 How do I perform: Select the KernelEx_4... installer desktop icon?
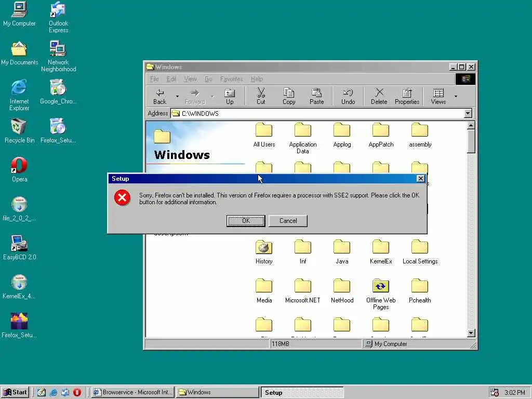[19, 287]
